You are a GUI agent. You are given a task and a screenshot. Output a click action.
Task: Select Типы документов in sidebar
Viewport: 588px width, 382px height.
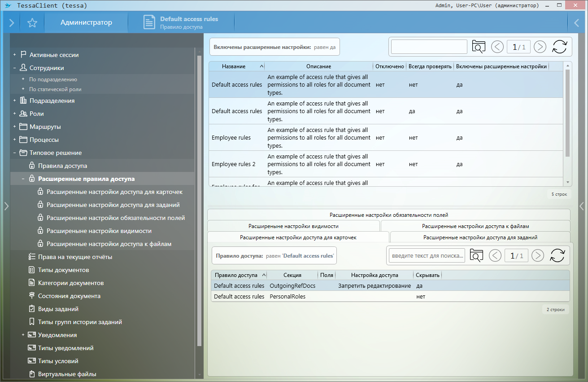pyautogui.click(x=63, y=270)
